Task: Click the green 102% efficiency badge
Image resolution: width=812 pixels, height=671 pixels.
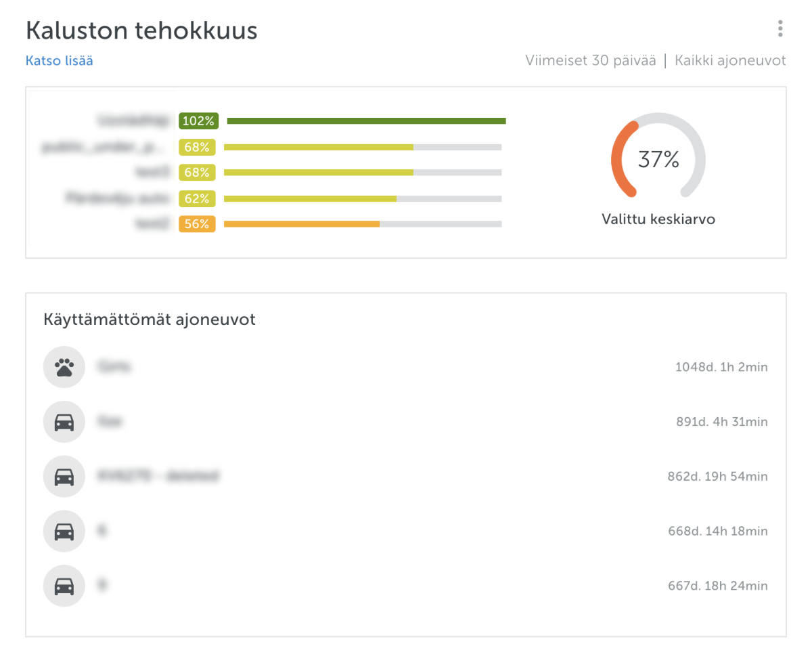Action: pos(198,121)
